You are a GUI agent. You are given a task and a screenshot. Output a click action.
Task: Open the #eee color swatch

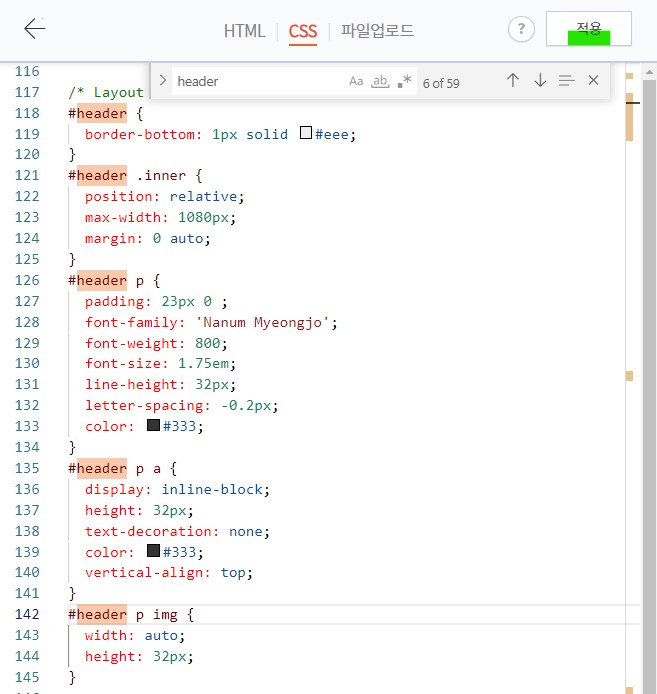click(x=305, y=133)
